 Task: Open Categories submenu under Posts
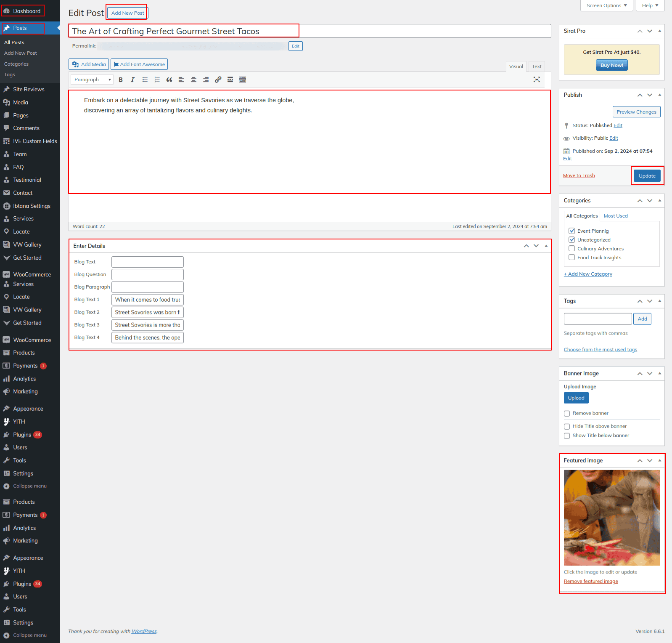(16, 64)
